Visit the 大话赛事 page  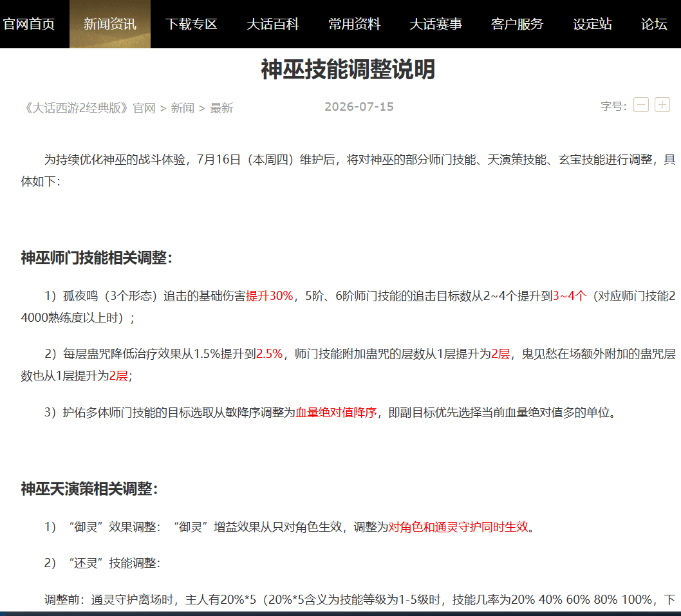(x=436, y=24)
